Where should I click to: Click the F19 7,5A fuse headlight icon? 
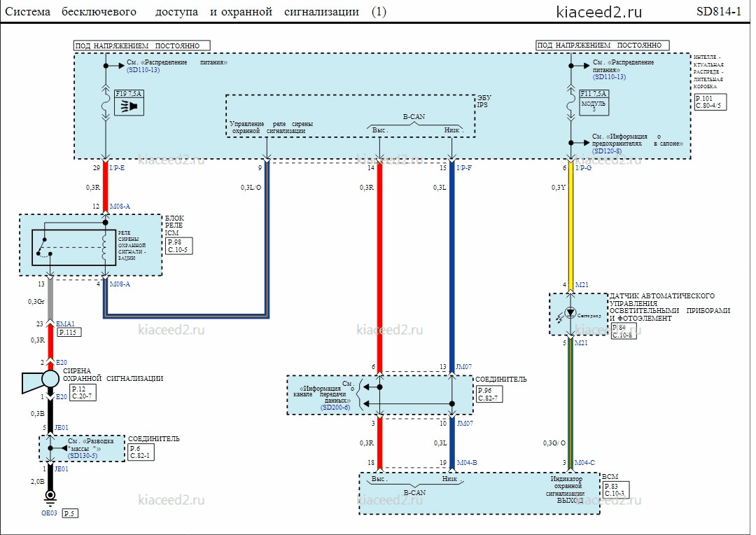coord(129,106)
